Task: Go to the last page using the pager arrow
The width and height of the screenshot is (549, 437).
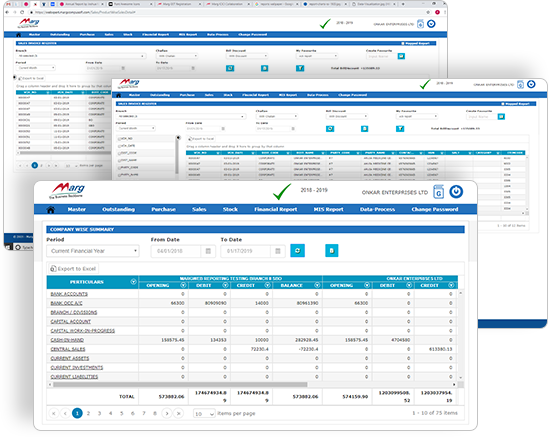Action: point(178,414)
